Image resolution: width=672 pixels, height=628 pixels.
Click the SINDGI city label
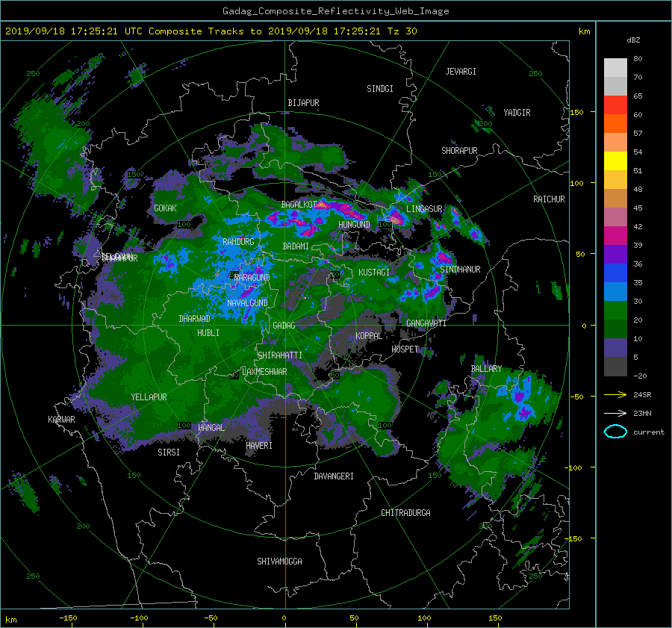(380, 89)
